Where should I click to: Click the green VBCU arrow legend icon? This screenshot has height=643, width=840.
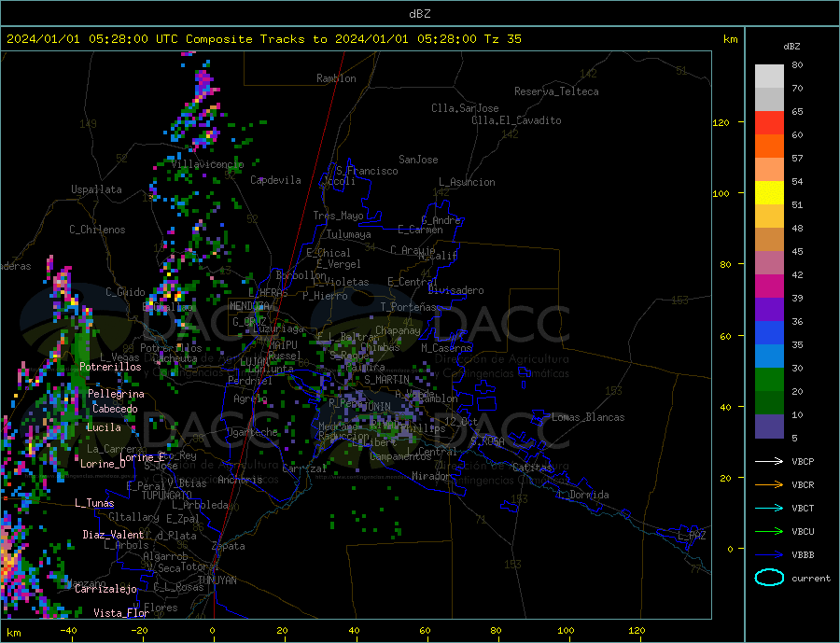tap(769, 532)
